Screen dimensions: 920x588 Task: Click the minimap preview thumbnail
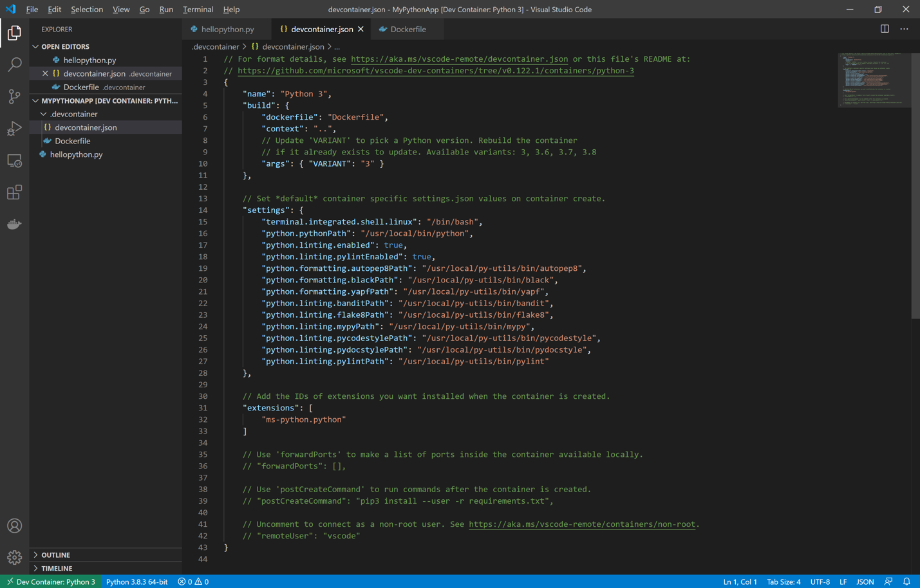[x=874, y=80]
